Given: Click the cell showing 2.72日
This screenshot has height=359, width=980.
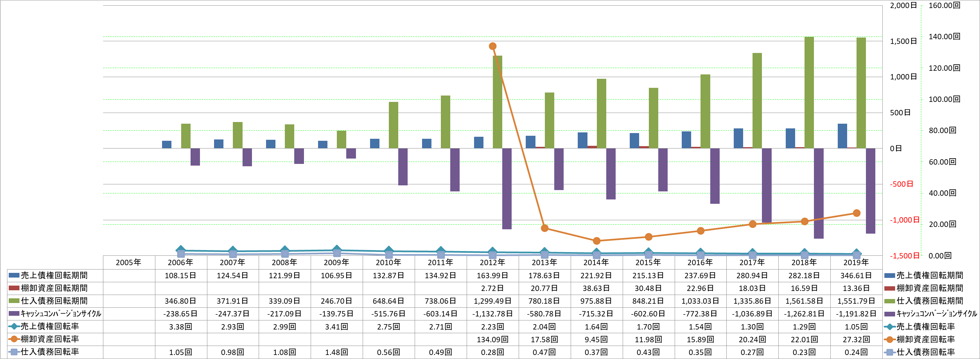Looking at the screenshot, I should point(493,288).
